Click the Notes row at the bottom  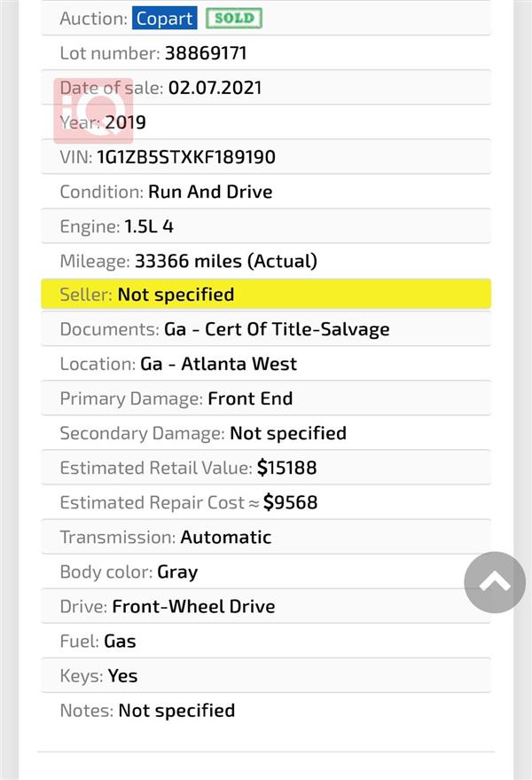266,711
